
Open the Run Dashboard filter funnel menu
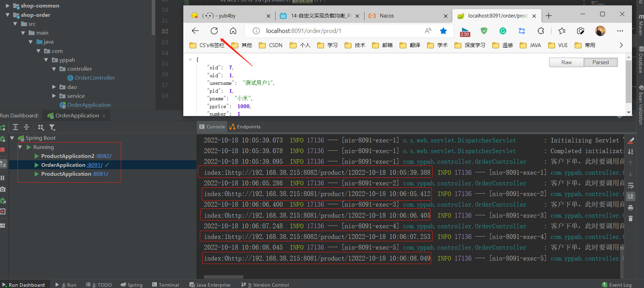click(52, 127)
